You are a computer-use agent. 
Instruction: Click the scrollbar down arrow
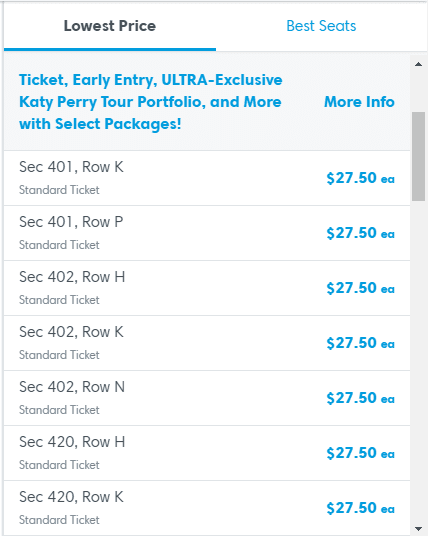pos(418,528)
